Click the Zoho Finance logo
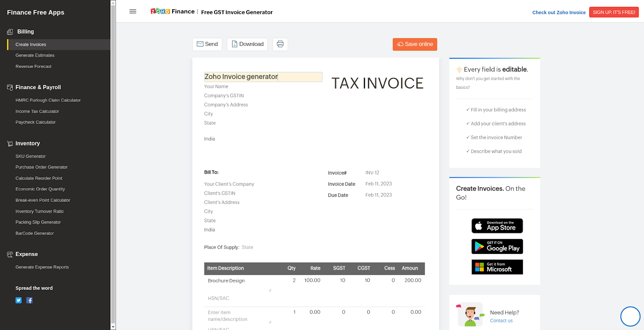Screen dimensions: 644x330 tap(173, 12)
